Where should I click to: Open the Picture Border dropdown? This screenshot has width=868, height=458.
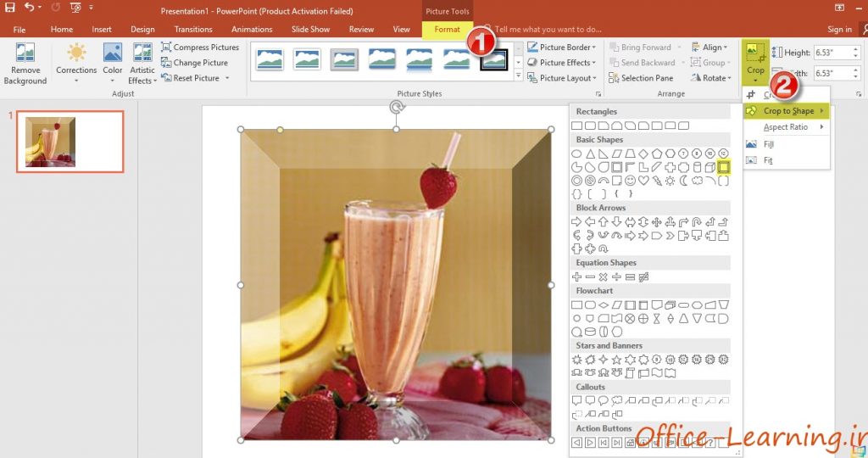tap(561, 47)
